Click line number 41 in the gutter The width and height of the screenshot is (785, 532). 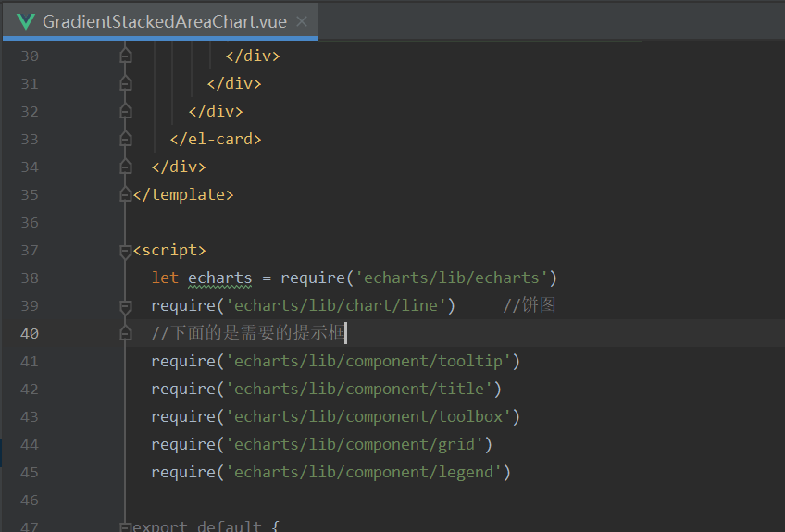(x=30, y=362)
